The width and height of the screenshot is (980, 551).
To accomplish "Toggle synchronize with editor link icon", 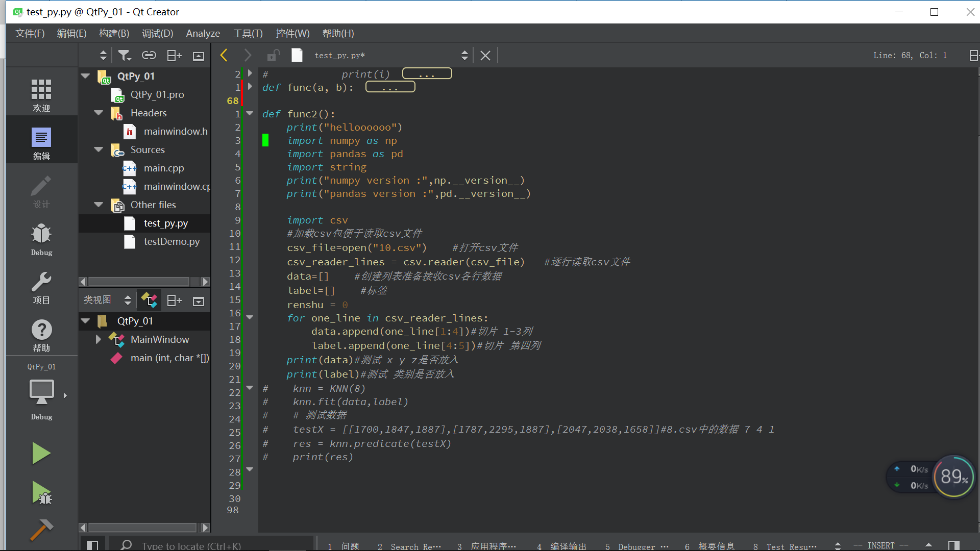I will (149, 56).
